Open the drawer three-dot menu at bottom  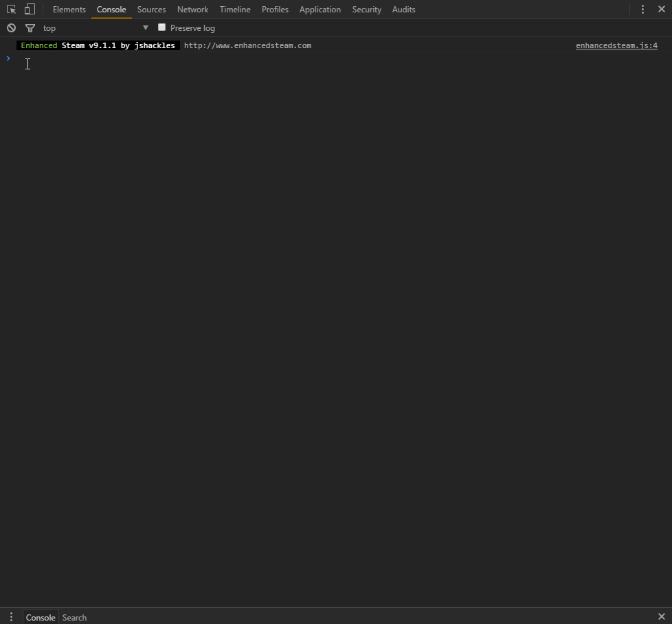pos(11,617)
